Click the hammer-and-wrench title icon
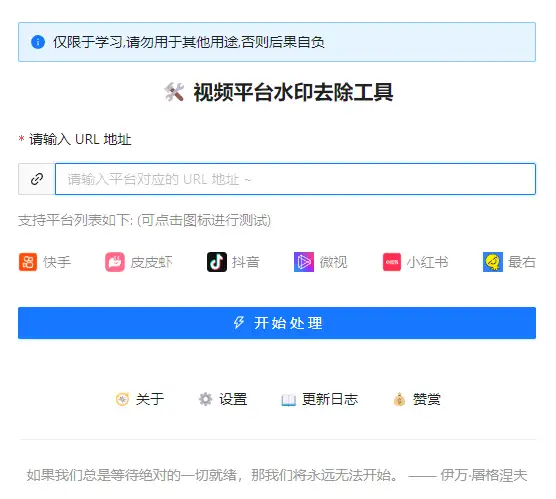Viewport: 556px width, 499px height. pyautogui.click(x=174, y=92)
